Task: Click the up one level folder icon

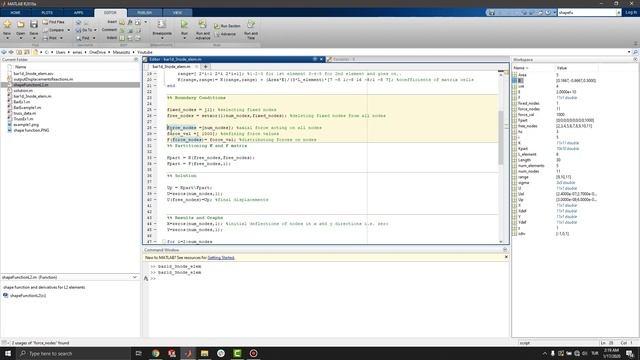Action: (19, 52)
